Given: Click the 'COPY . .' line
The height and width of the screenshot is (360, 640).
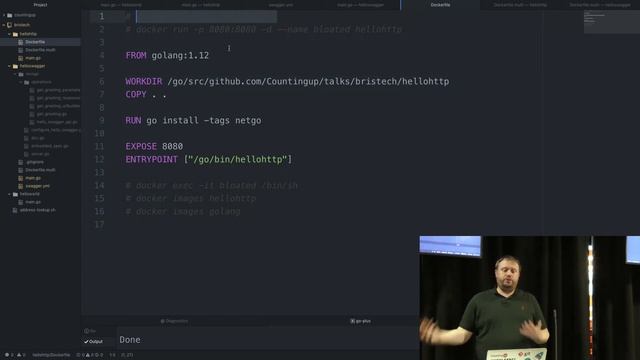Looking at the screenshot, I should (146, 95).
